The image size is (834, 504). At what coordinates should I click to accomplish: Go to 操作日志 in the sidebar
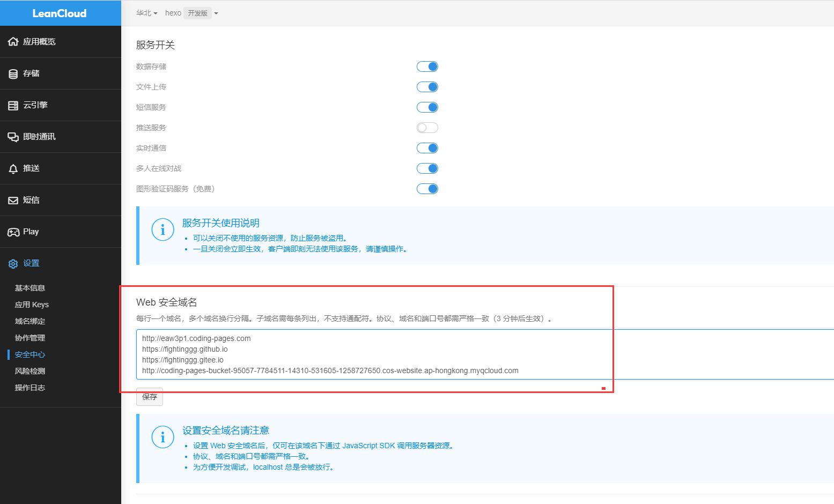pos(30,388)
